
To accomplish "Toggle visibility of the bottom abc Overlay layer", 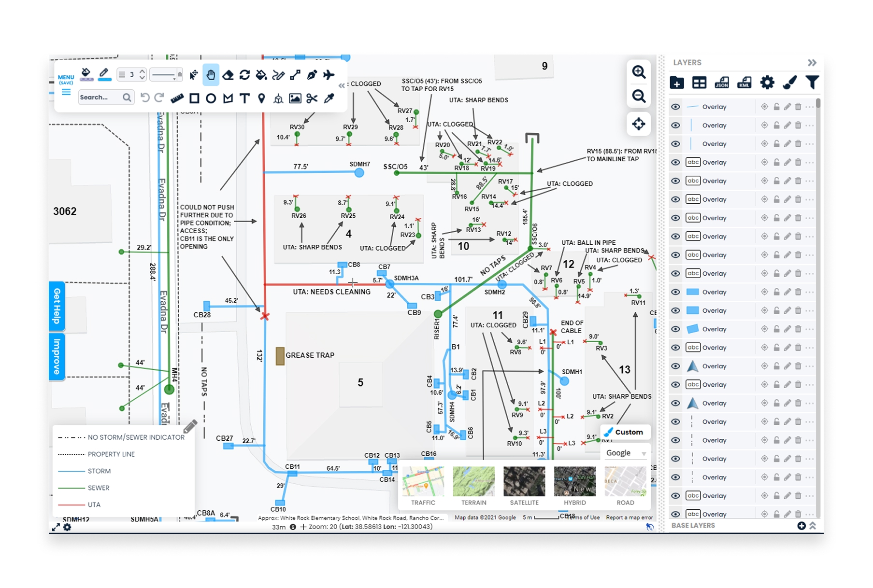I will tap(675, 514).
